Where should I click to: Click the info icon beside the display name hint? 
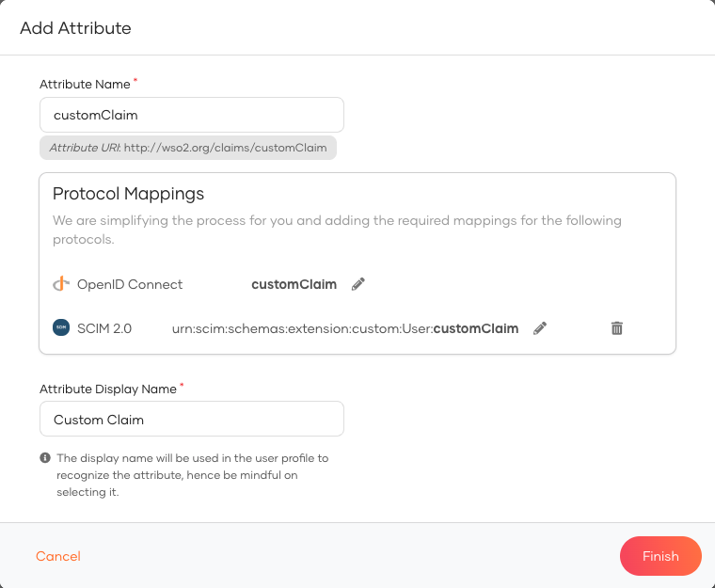point(45,457)
